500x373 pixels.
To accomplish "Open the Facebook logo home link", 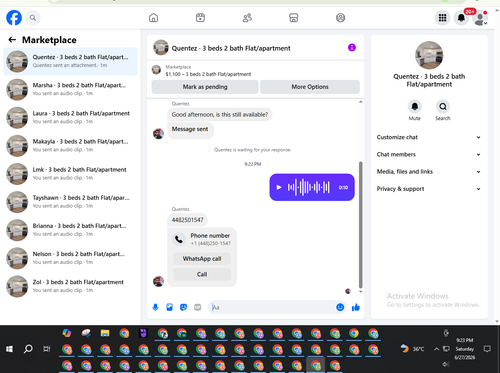I will pos(14,18).
